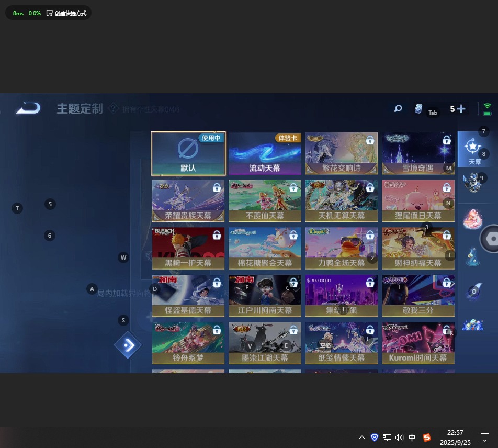Click the back arrow beside 主题定制
498x448 pixels.
[x=28, y=108]
